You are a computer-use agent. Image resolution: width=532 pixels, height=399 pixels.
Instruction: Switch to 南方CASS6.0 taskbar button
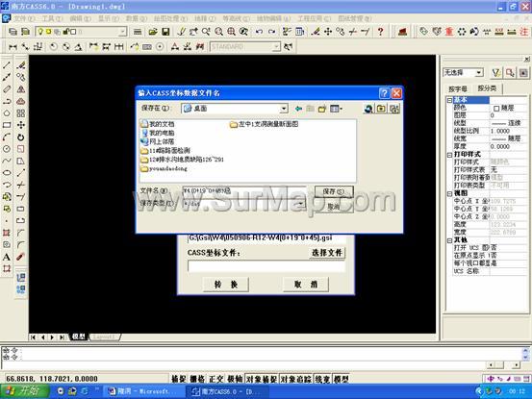click(x=227, y=391)
